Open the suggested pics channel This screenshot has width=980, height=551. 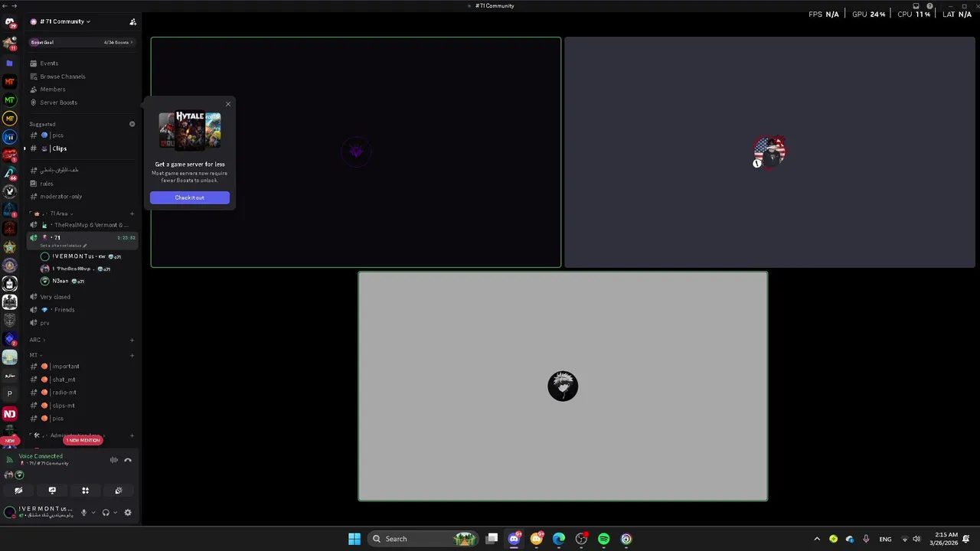pyautogui.click(x=82, y=135)
